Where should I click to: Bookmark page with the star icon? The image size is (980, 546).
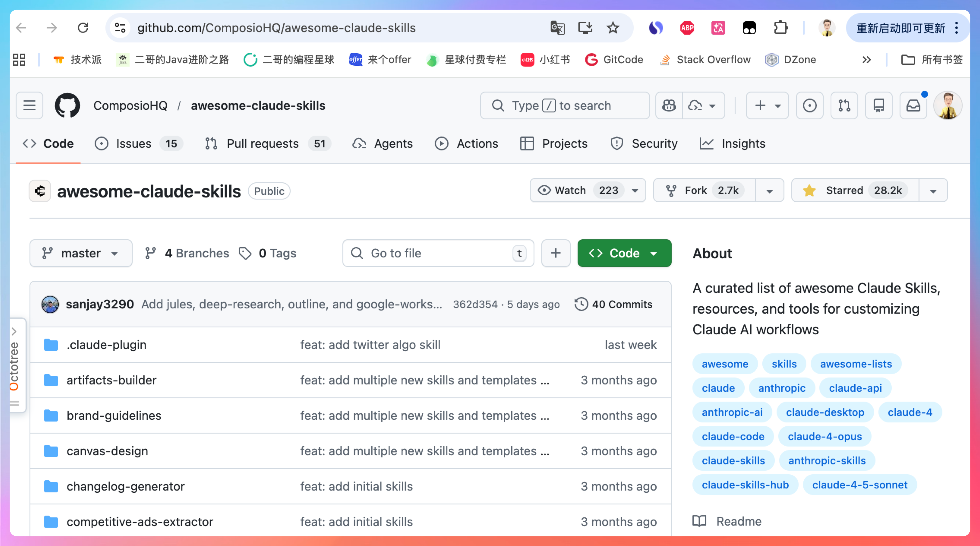tap(612, 28)
